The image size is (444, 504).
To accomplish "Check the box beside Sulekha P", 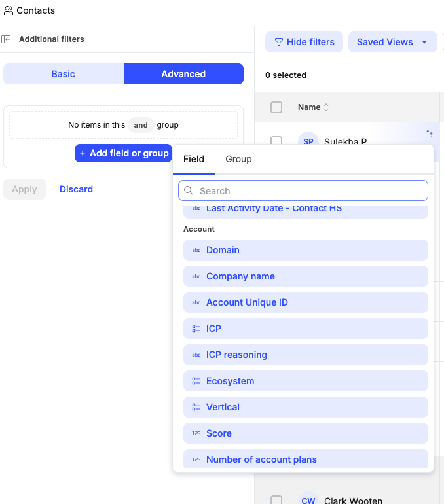I will 276,141.
